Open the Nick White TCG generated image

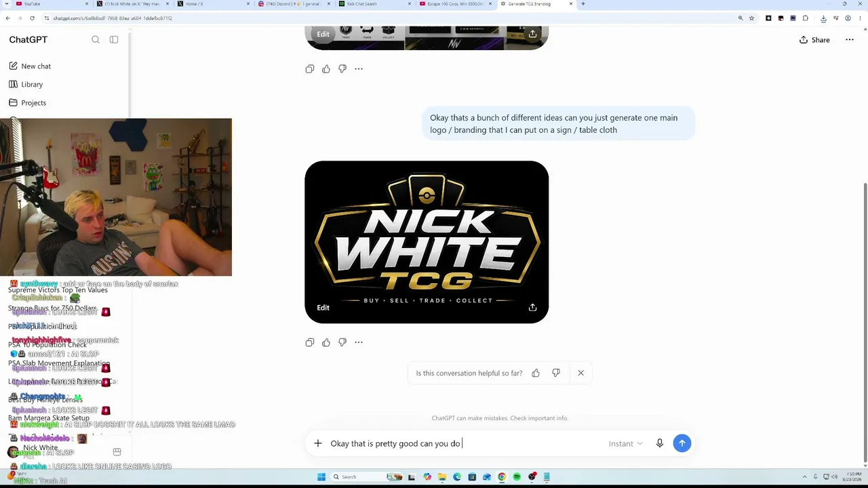(427, 242)
